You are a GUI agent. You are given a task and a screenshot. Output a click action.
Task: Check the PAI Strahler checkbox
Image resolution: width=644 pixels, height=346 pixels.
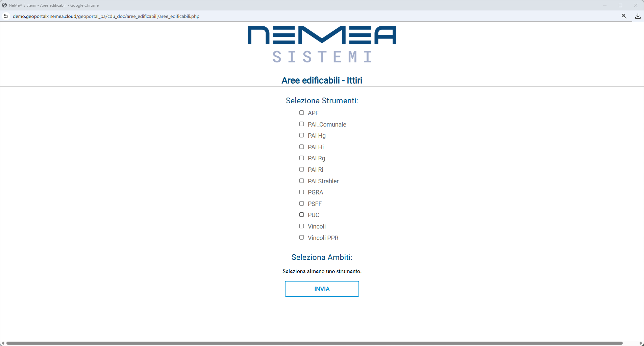(301, 181)
